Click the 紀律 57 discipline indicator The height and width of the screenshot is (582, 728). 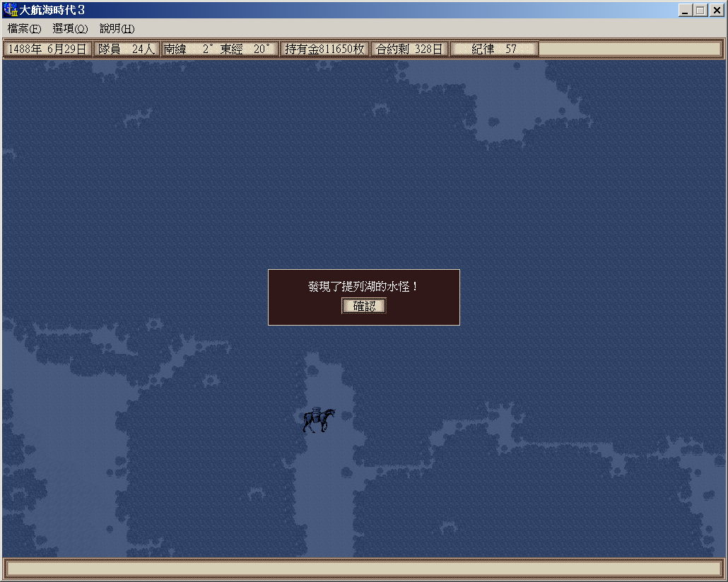pyautogui.click(x=494, y=49)
